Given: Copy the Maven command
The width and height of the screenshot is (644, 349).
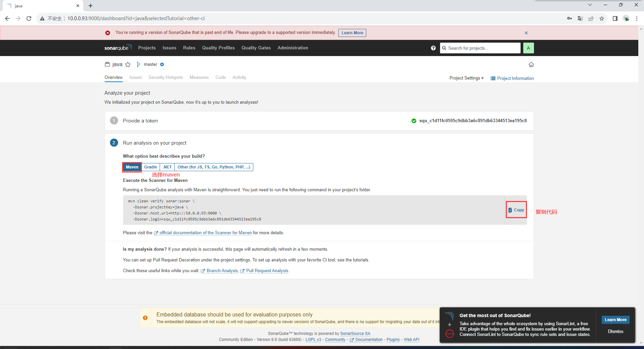Looking at the screenshot, I should tap(516, 210).
